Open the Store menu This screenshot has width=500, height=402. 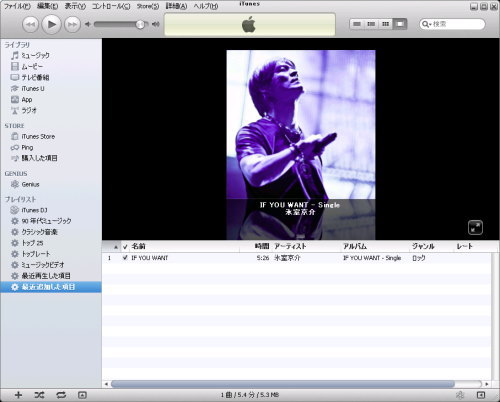[x=148, y=6]
